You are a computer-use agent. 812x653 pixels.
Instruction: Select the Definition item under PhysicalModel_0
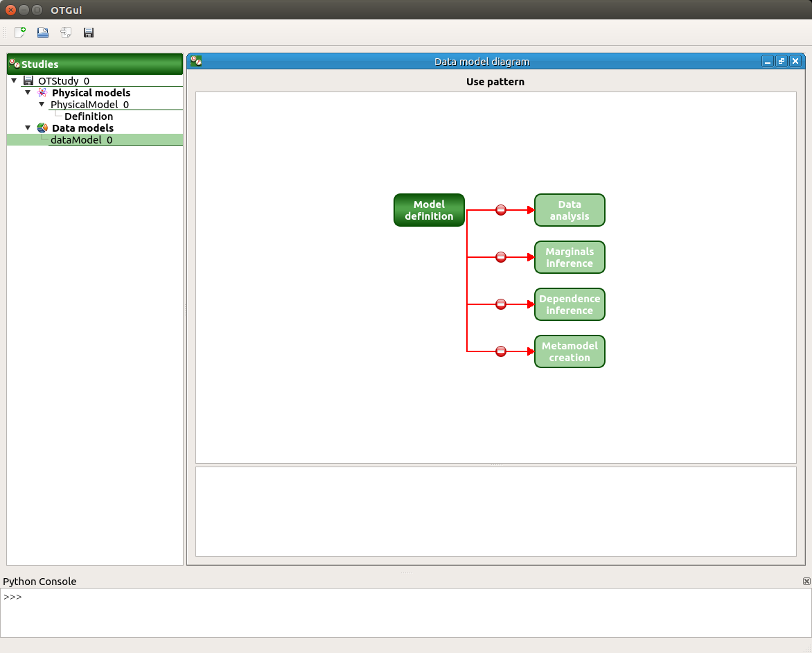point(89,116)
